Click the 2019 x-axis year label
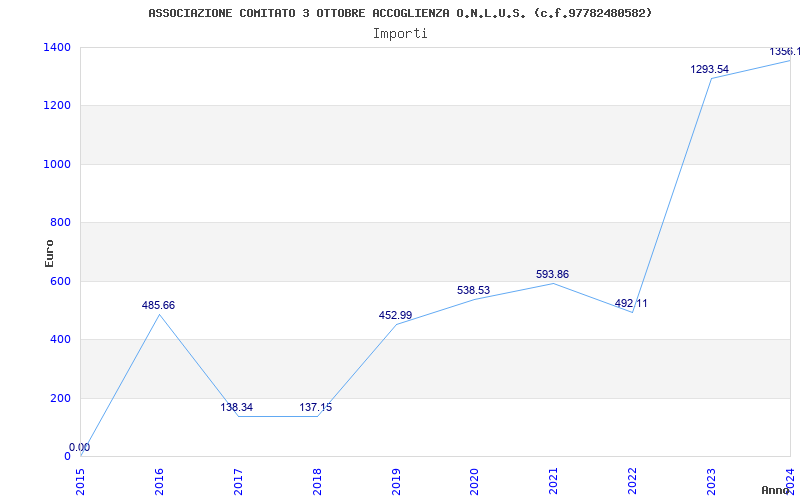The height and width of the screenshot is (500, 800). pyautogui.click(x=396, y=482)
